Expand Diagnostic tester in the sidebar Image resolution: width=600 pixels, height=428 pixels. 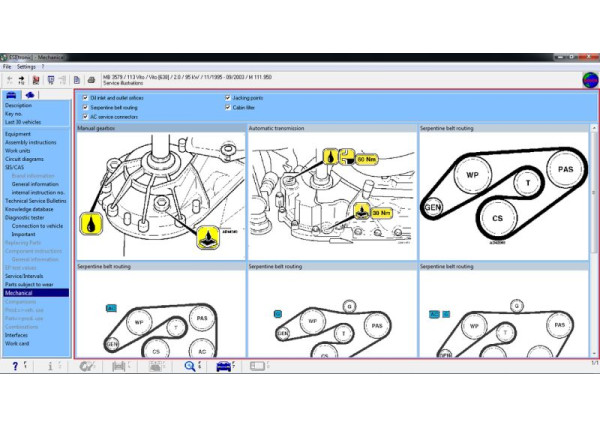pos(26,216)
